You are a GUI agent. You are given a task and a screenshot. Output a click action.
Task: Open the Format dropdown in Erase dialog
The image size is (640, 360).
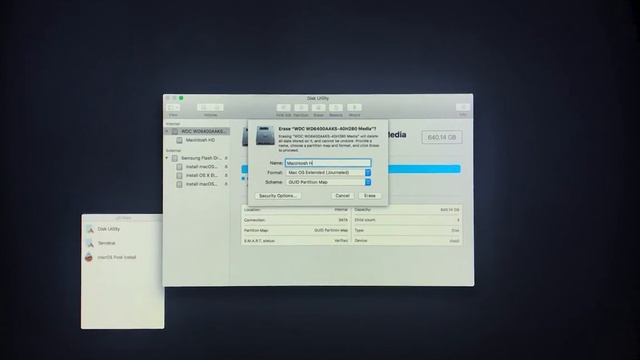pos(328,173)
